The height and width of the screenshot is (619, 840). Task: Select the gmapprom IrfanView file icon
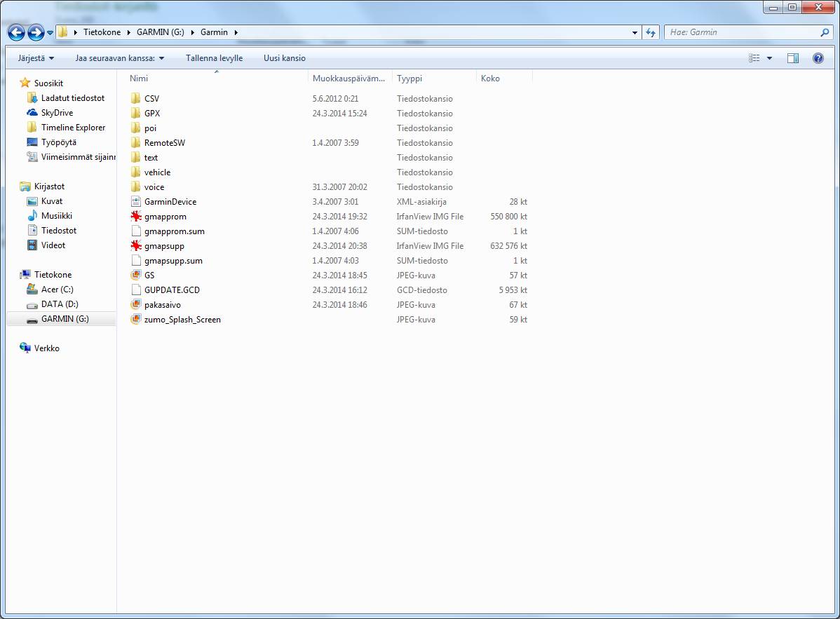pyautogui.click(x=136, y=217)
